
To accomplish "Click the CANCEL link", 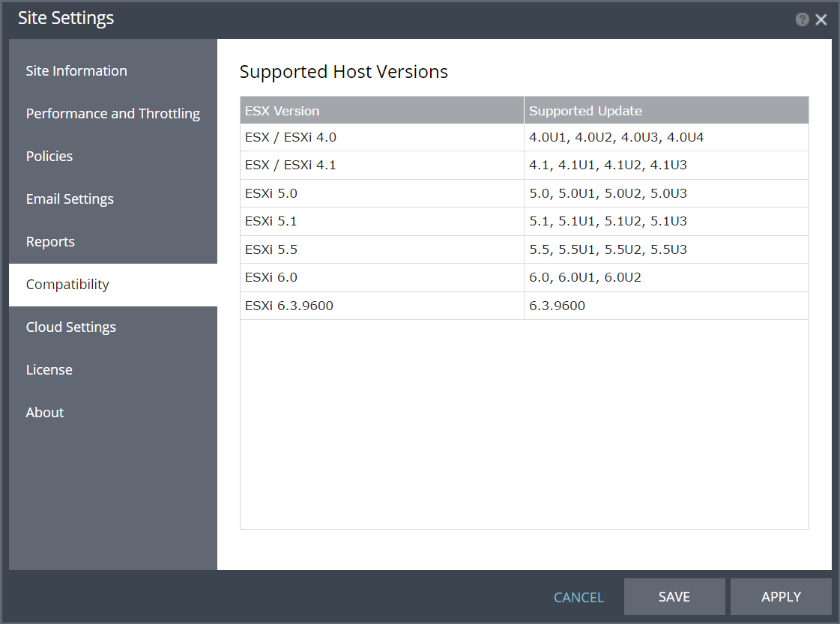I will (x=578, y=597).
